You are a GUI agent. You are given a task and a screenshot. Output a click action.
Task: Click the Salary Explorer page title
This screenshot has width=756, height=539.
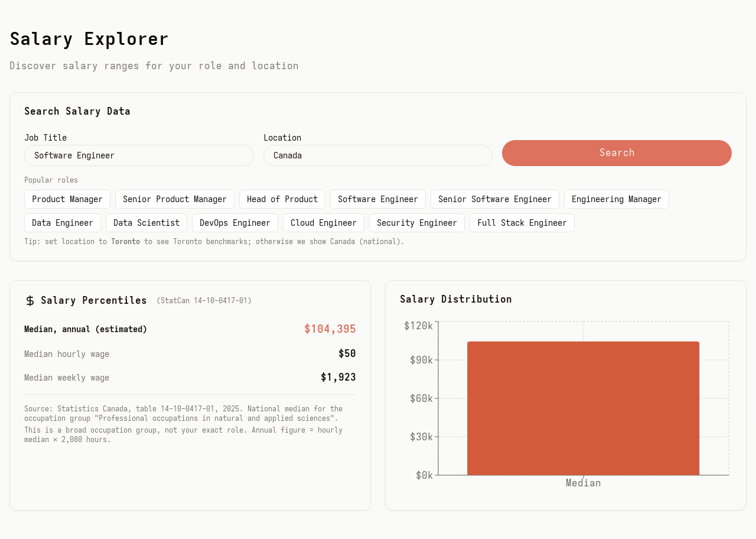tap(89, 39)
